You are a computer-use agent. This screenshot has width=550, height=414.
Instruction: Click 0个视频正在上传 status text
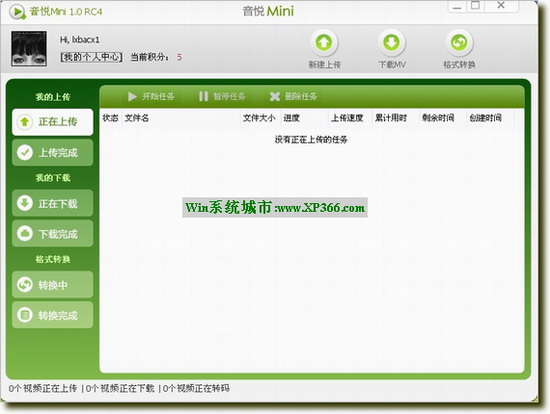click(x=43, y=388)
